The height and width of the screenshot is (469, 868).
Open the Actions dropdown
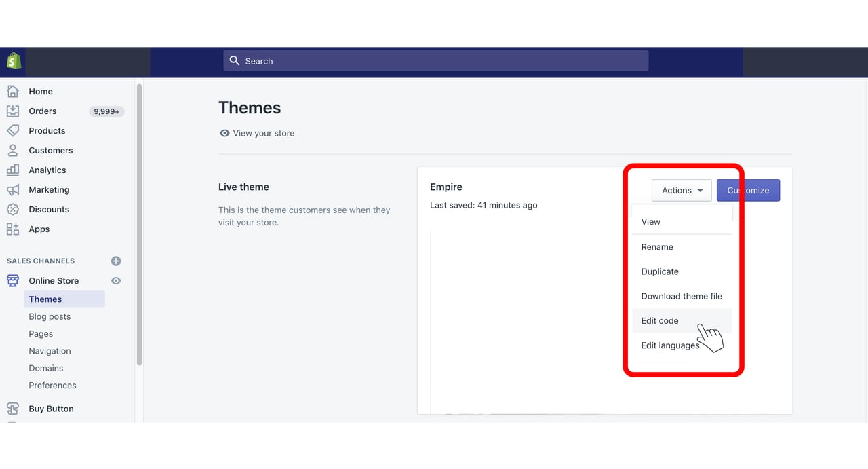tap(682, 190)
